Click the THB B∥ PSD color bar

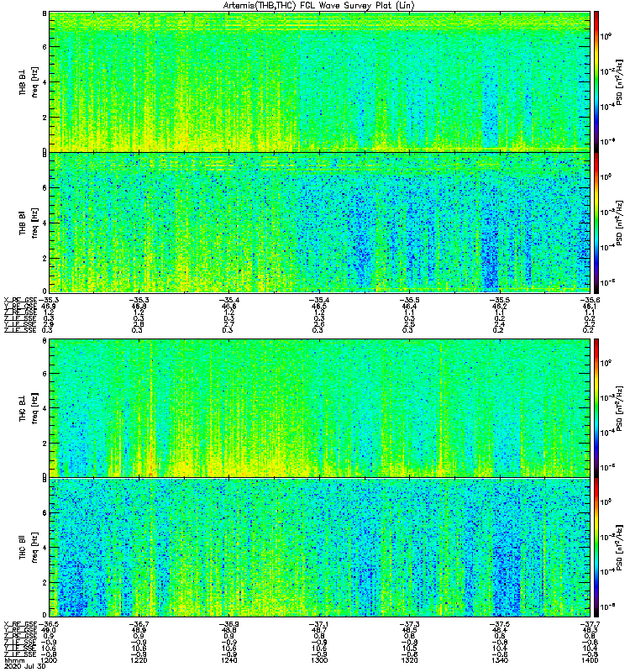(596, 223)
